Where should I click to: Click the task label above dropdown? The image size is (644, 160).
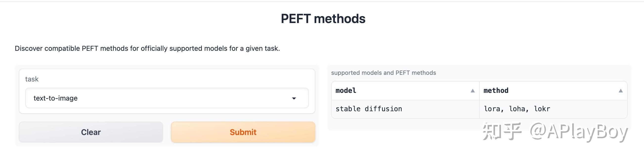pyautogui.click(x=32, y=79)
